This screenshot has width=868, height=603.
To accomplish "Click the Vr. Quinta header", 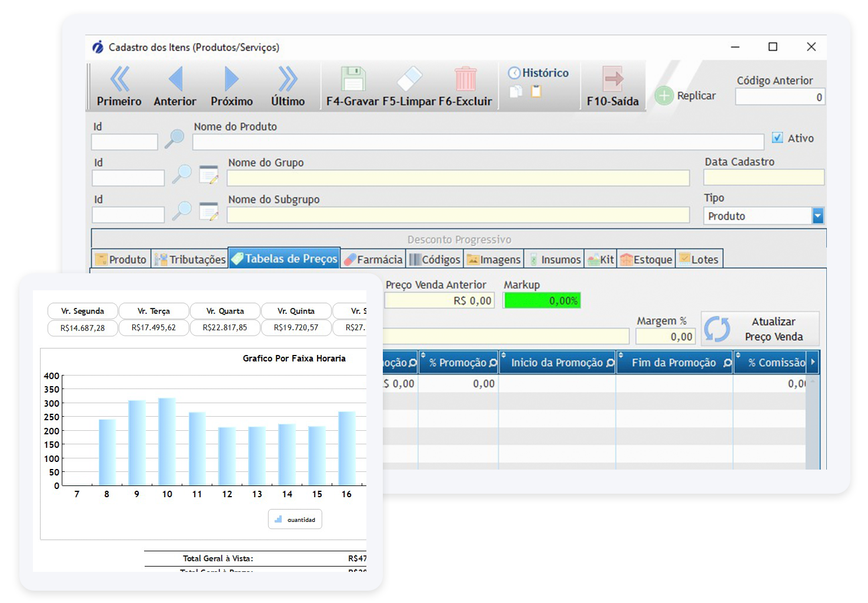I will point(296,311).
